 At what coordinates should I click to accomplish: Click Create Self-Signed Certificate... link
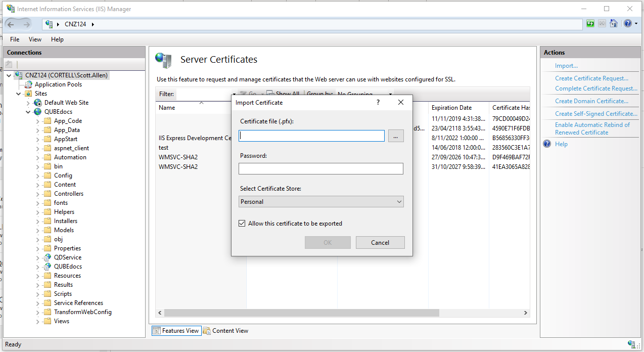[x=596, y=114]
